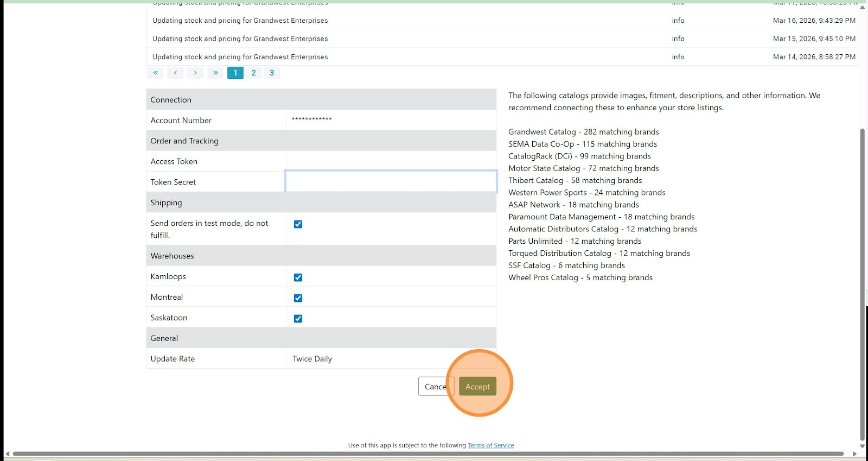Click 'CatalogRack (DCi) - 99 matching brands'

tap(579, 156)
